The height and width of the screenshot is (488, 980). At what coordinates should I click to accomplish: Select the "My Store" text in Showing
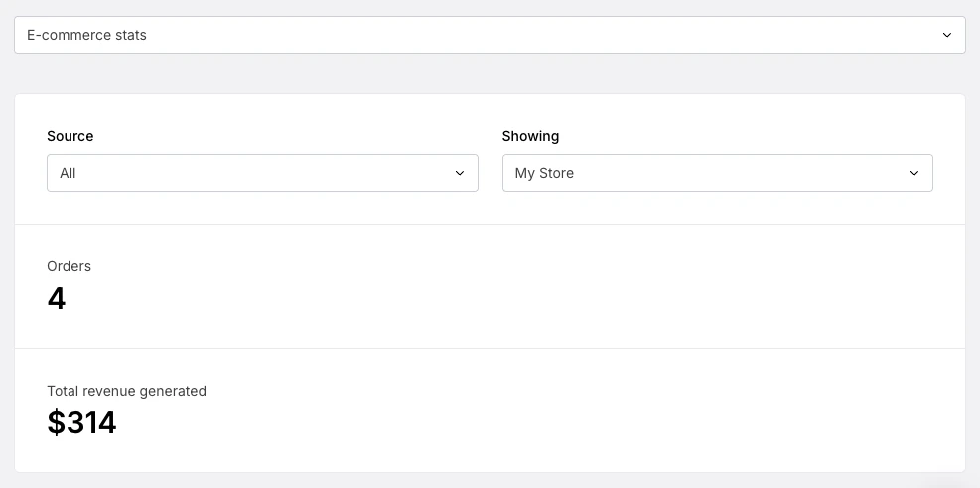pos(544,173)
